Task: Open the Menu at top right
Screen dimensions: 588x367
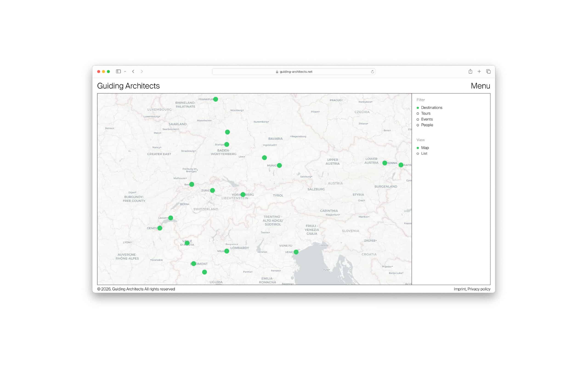Action: [480, 86]
